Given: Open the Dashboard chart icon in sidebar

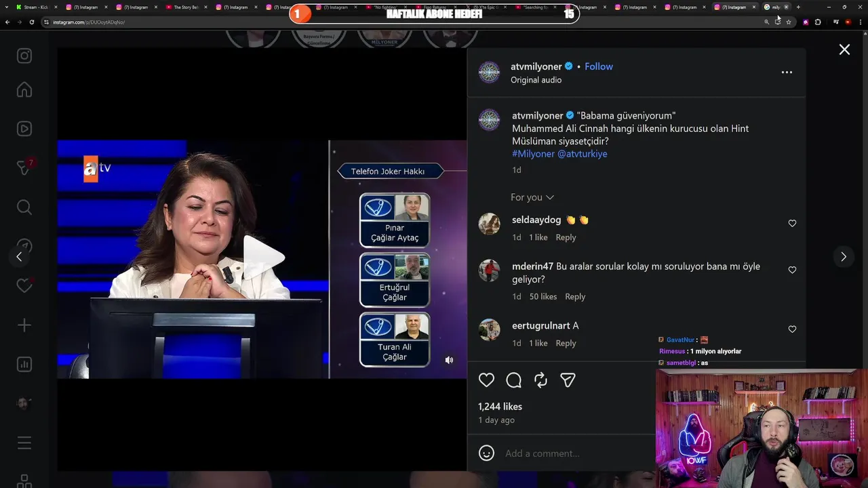Looking at the screenshot, I should pyautogui.click(x=24, y=365).
